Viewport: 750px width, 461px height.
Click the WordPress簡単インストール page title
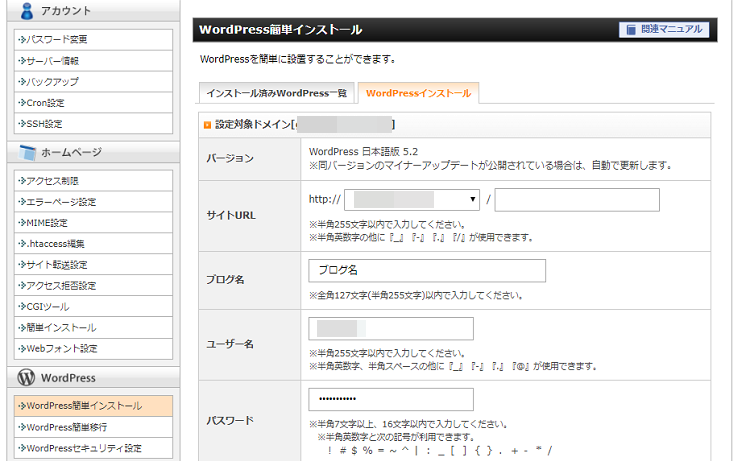point(280,30)
